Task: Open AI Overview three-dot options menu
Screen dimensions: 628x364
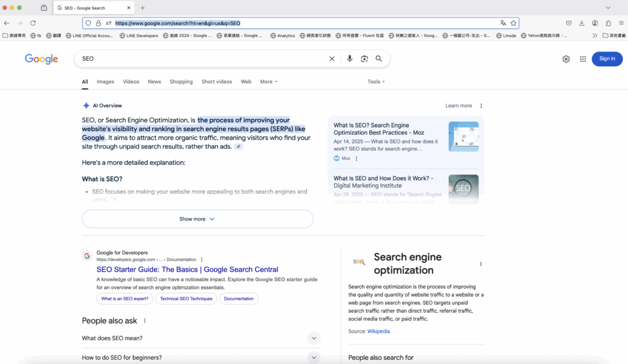Action: tap(481, 106)
